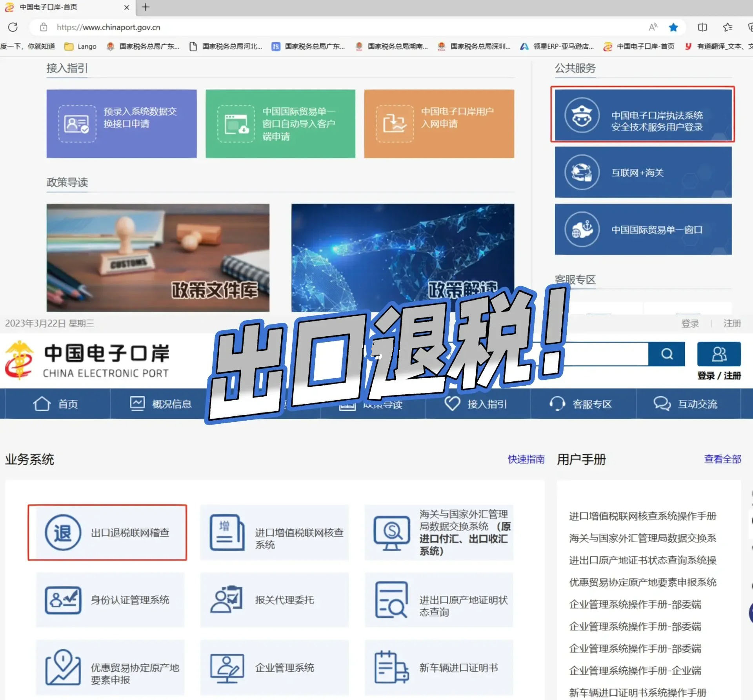Click the 快速指南 link
753x700 pixels.
pos(526,459)
